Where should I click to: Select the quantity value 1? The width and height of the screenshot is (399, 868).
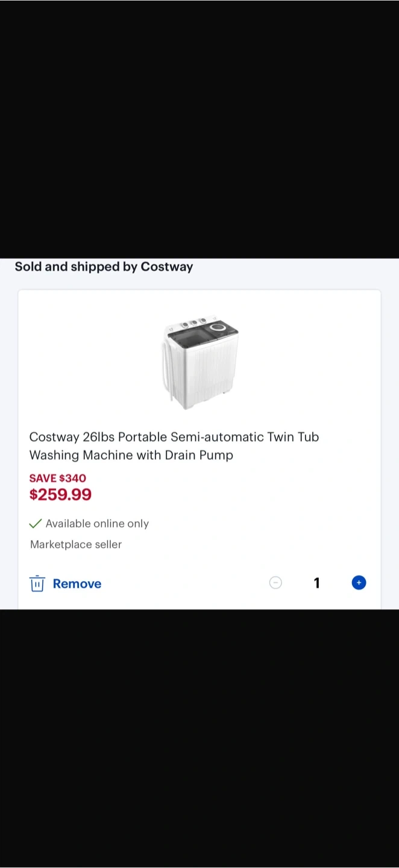coord(317,583)
